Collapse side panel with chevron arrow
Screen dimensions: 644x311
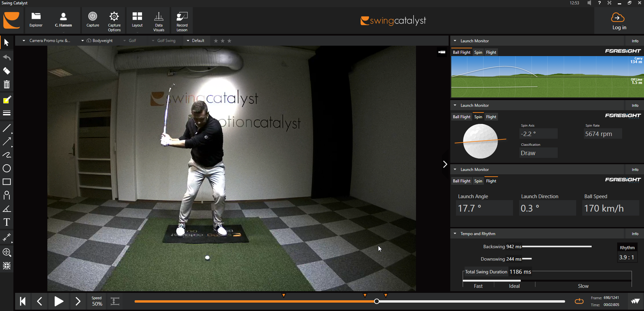click(x=445, y=164)
